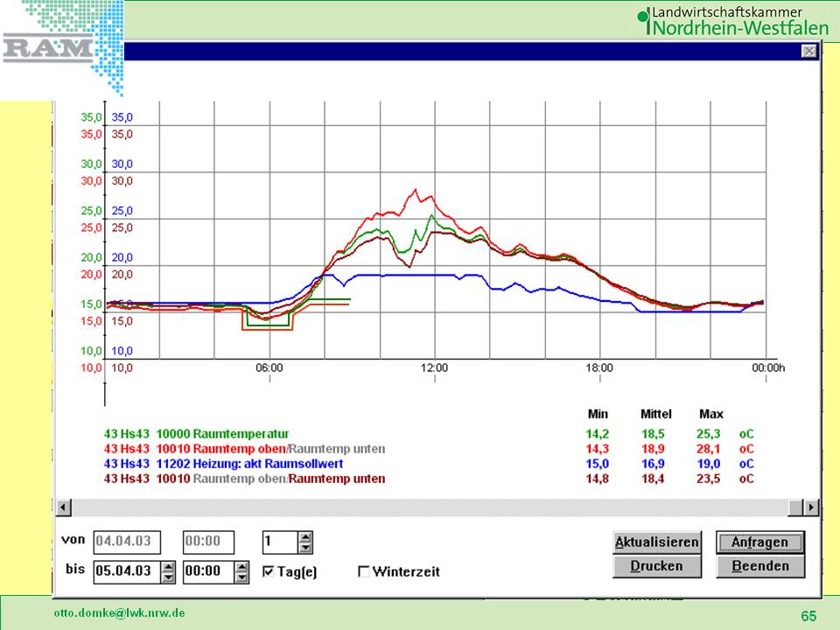The image size is (840, 630).
Task: Click the Aktualisieren button
Action: pyautogui.click(x=657, y=542)
